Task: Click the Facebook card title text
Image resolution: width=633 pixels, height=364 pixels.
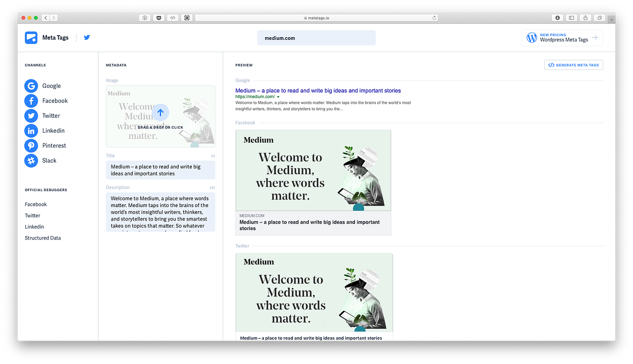Action: (310, 225)
